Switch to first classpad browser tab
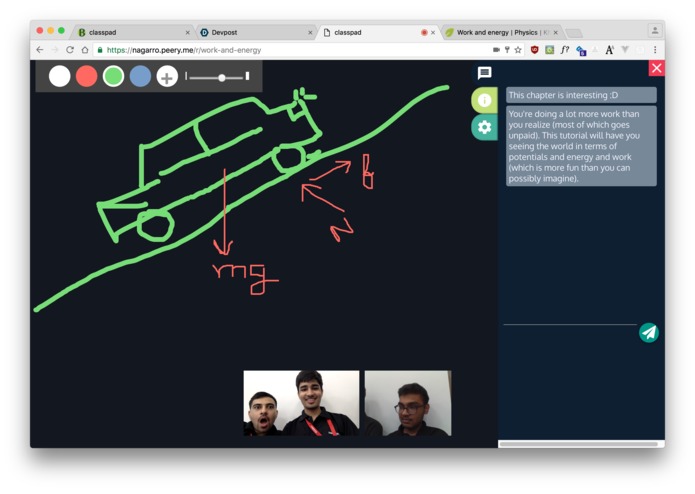Viewport: 695px width, 494px height. 133,32
